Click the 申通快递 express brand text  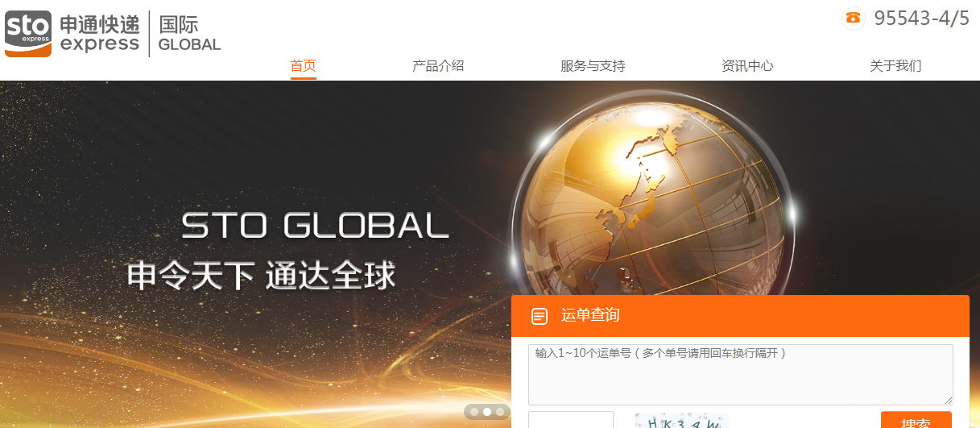click(x=100, y=34)
